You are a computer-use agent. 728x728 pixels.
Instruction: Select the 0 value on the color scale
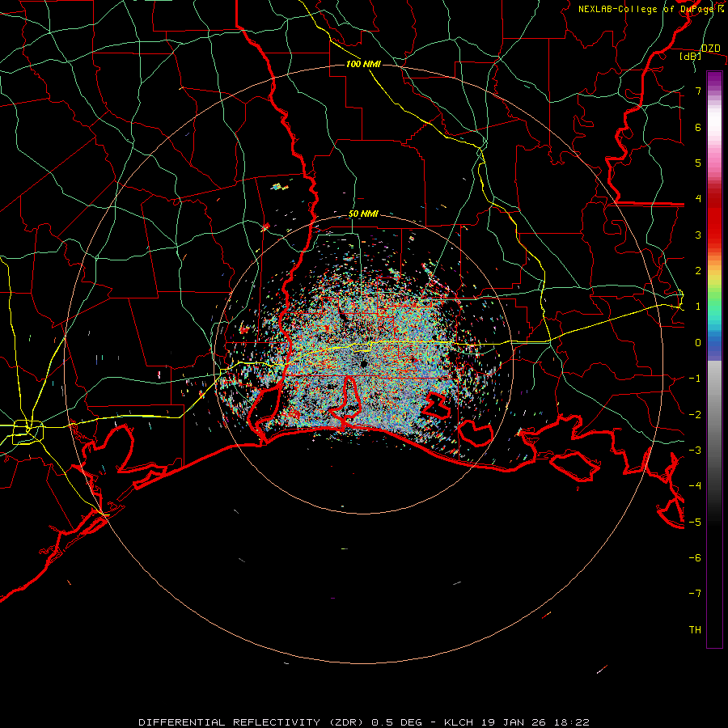pos(698,343)
